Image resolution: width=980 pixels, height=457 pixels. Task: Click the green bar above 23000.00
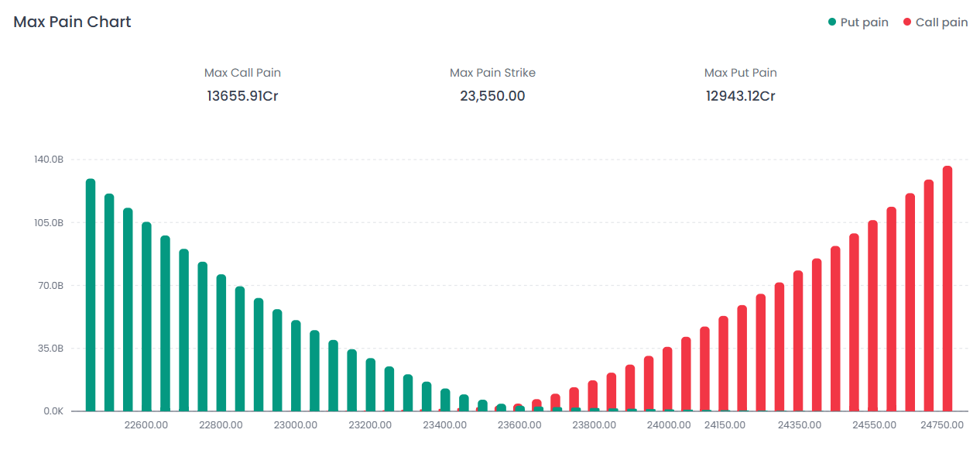(296, 365)
